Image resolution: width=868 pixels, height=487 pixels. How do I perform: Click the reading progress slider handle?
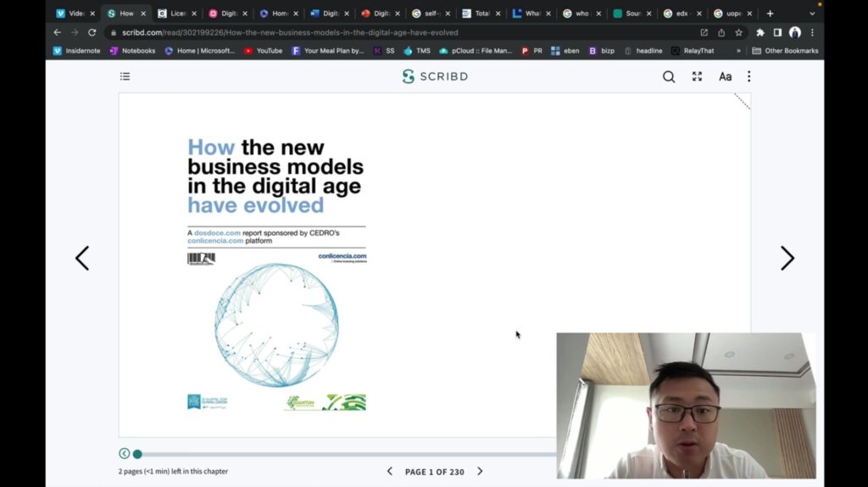137,454
